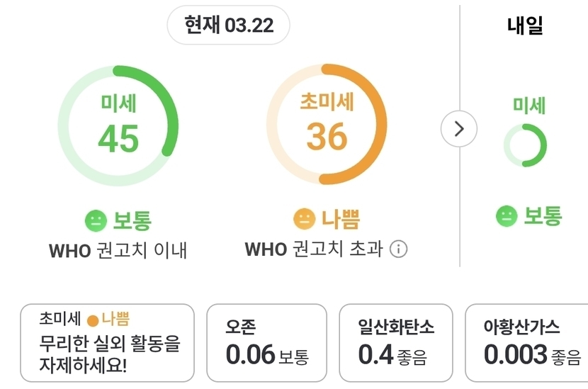This screenshot has width=588, height=389.
Task: Open the 오존 0.06 보통 card
Action: coord(268,344)
